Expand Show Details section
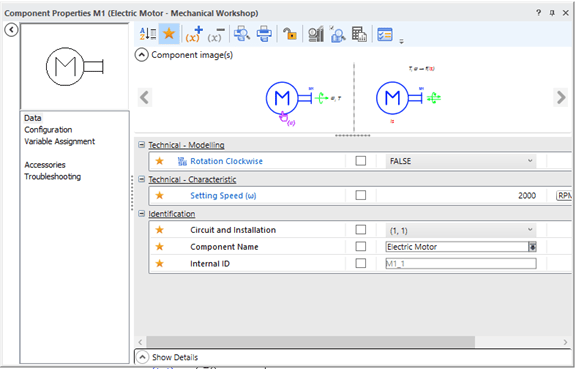 pyautogui.click(x=142, y=357)
